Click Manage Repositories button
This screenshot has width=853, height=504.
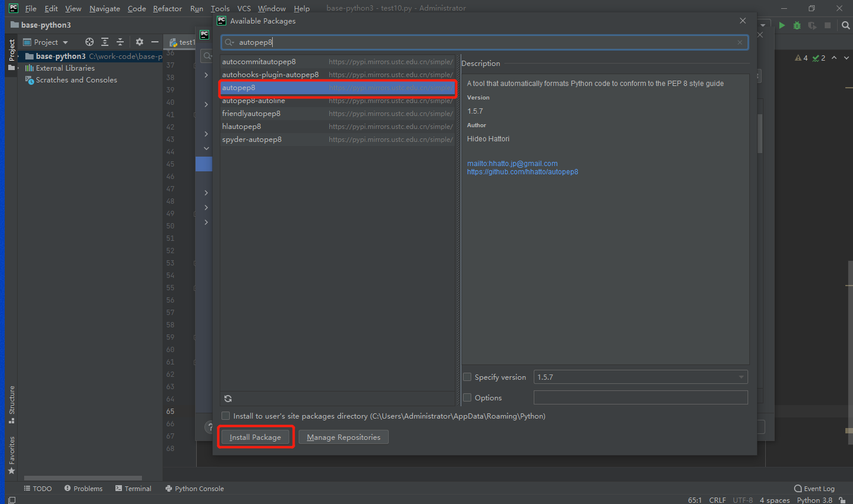tap(343, 437)
